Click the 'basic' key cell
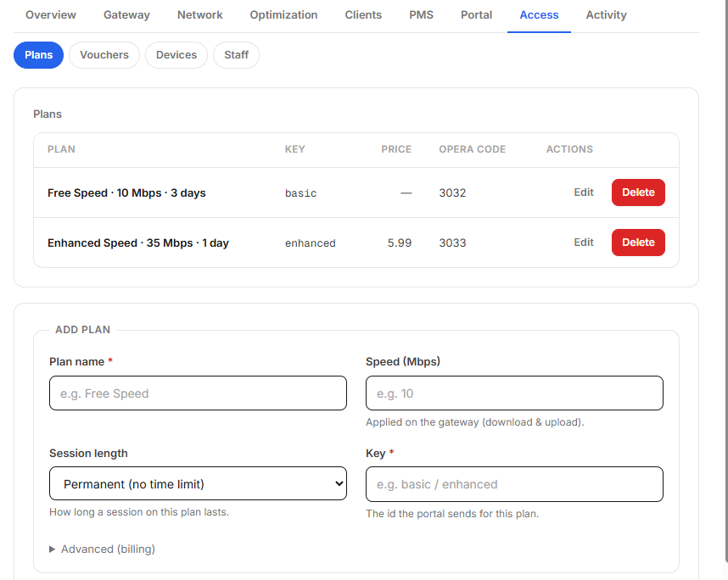Image resolution: width=728 pixels, height=580 pixels. [x=301, y=193]
